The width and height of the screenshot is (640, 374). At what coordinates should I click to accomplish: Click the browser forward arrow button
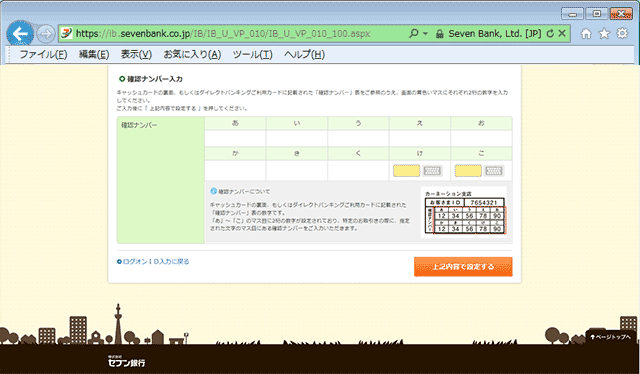[x=46, y=33]
